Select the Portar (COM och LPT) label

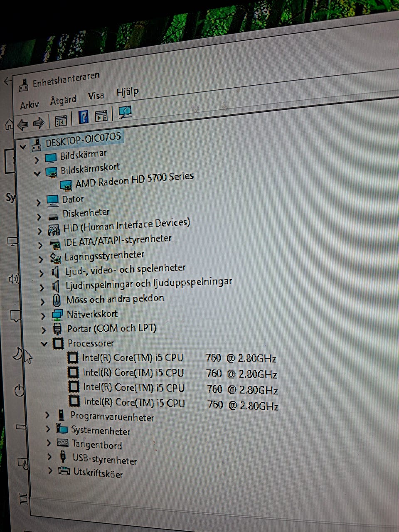click(112, 328)
